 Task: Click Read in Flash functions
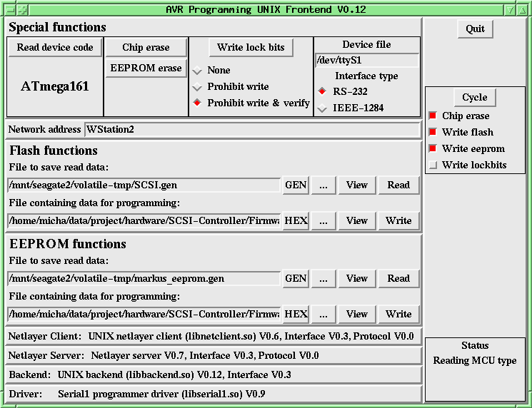398,185
